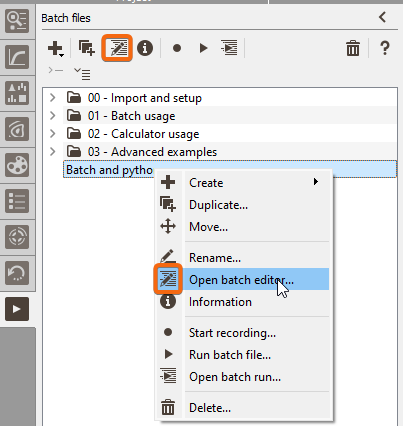Expand the 01 - Batch usage folder

[x=52, y=116]
